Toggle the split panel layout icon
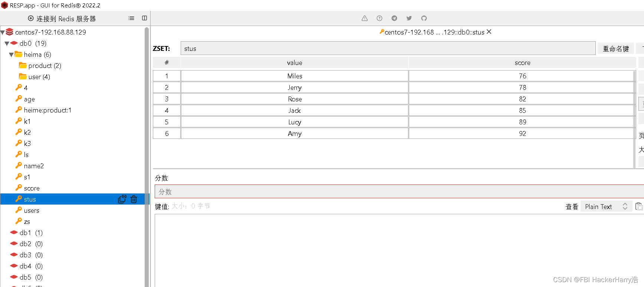Image resolution: width=644 pixels, height=287 pixels. click(x=145, y=18)
